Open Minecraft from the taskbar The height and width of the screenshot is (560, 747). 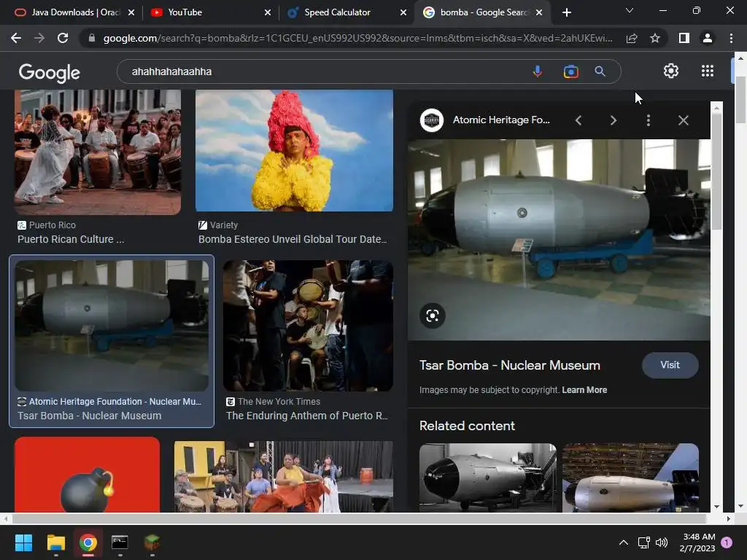pyautogui.click(x=152, y=542)
